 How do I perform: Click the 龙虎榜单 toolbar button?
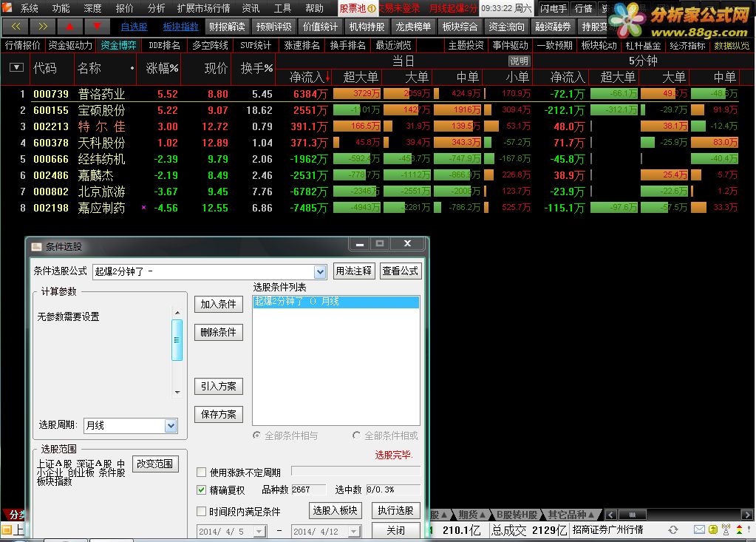[413, 27]
